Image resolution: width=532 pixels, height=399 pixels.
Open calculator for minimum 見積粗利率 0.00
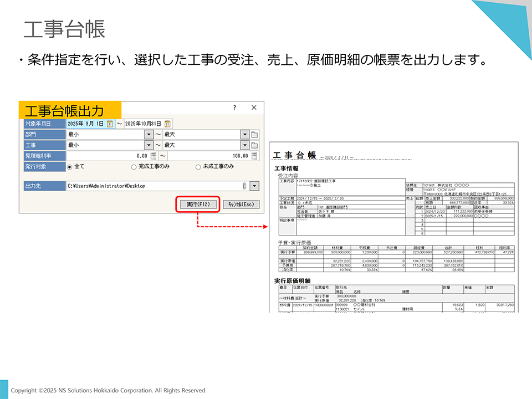[x=153, y=156]
